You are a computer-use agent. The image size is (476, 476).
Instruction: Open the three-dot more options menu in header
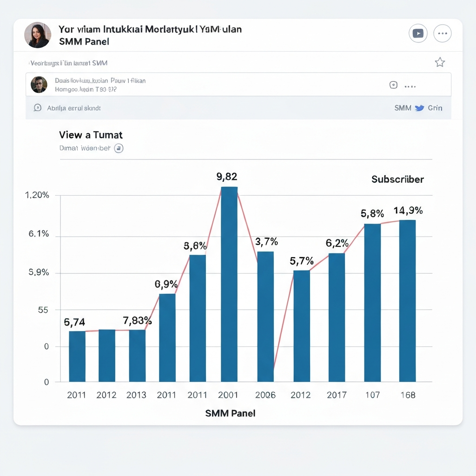tap(443, 33)
